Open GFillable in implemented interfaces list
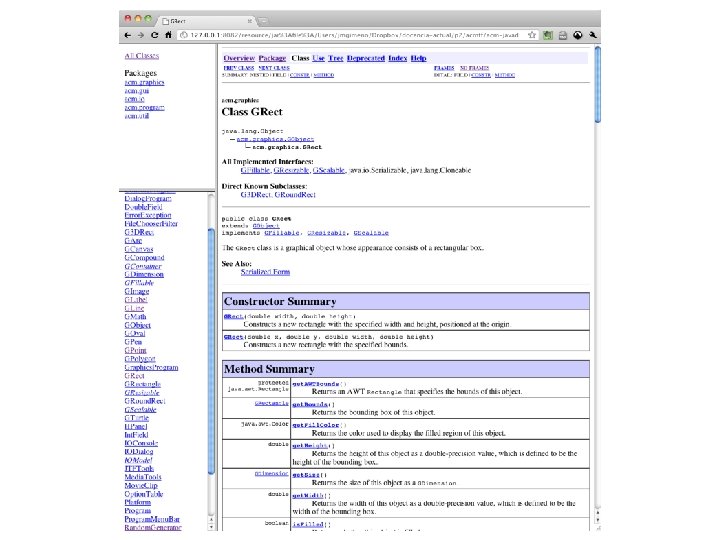720x540 pixels. [x=255, y=170]
